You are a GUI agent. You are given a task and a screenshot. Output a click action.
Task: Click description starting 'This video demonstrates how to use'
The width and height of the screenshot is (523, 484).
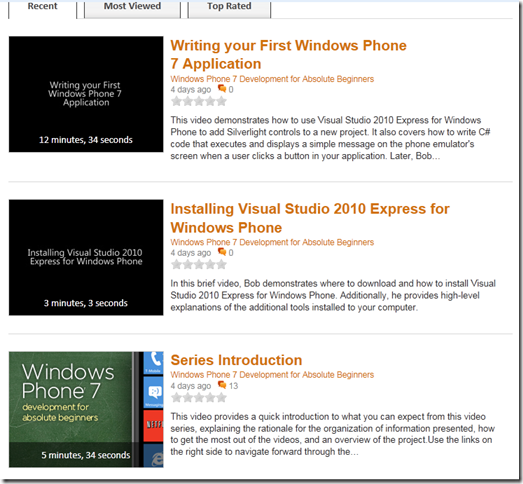(330, 138)
